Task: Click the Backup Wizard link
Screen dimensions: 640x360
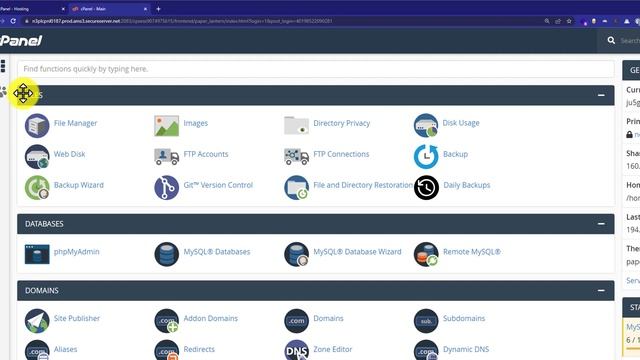Action: pyautogui.click(x=79, y=185)
